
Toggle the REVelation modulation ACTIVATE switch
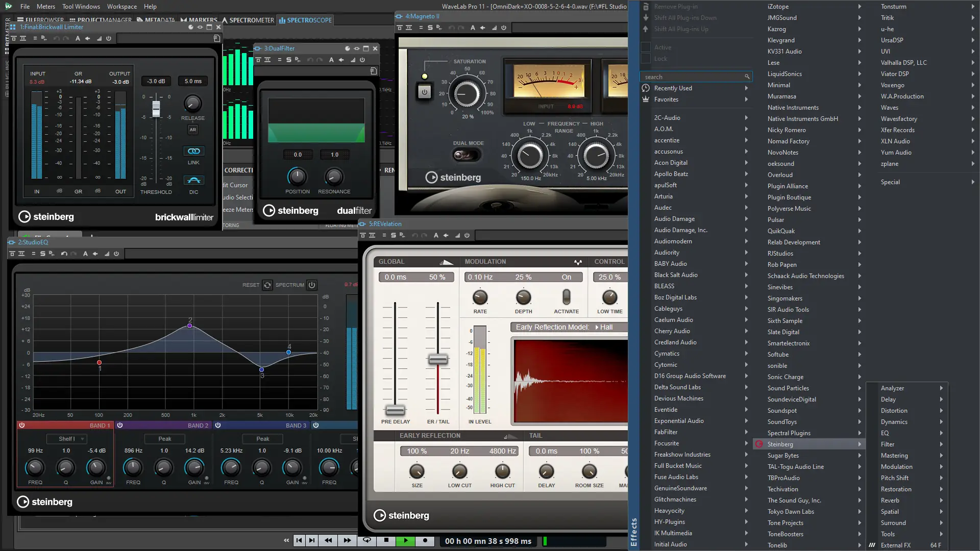566,297
